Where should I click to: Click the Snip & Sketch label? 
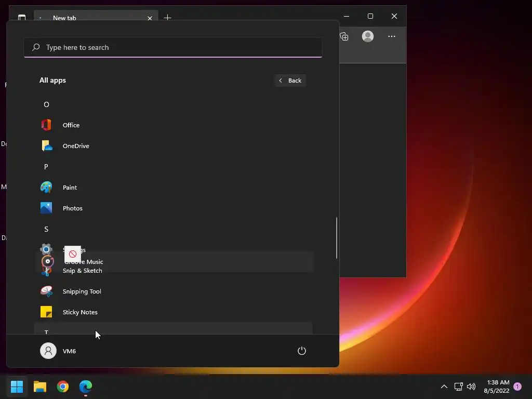pos(83,270)
